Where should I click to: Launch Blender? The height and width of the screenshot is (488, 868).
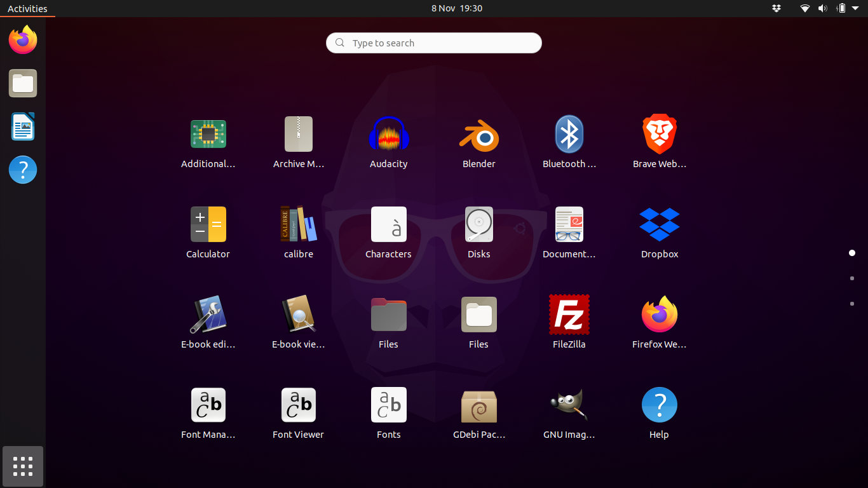point(479,142)
